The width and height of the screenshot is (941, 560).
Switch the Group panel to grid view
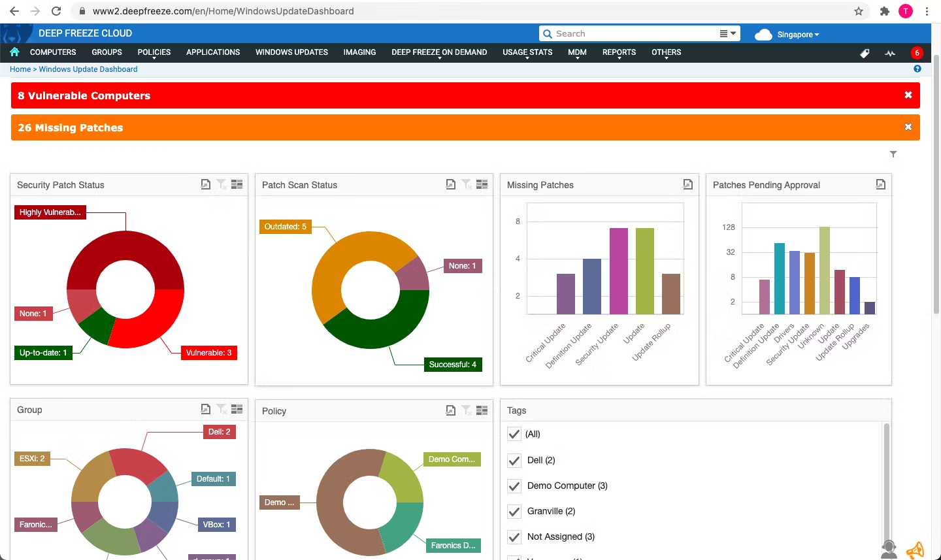coord(237,409)
